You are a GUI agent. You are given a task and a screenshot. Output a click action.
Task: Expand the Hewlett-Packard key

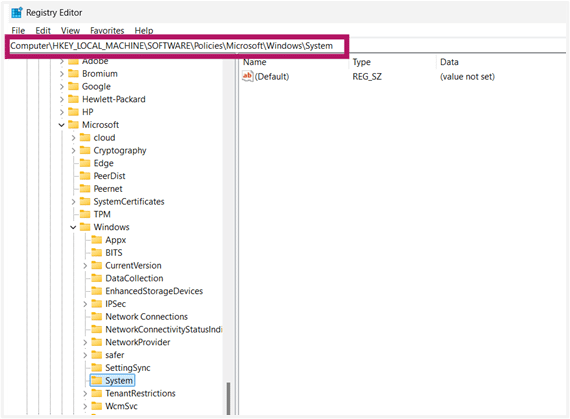click(61, 99)
